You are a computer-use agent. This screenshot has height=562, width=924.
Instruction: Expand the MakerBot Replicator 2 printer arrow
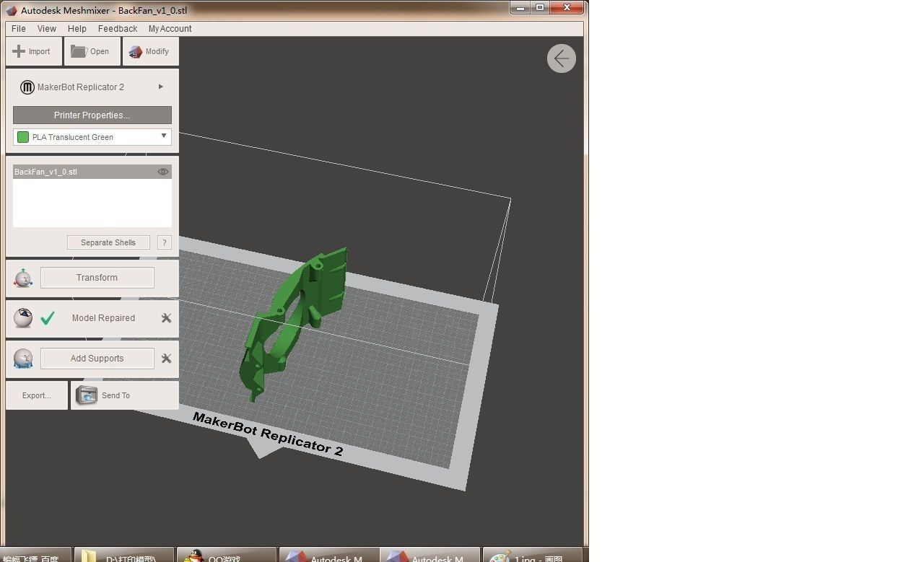(161, 87)
